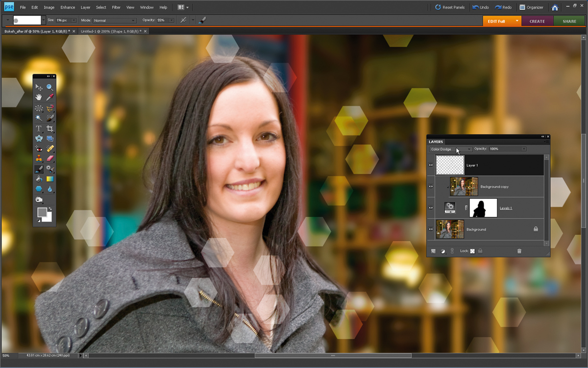
Task: Swap foreground and background colors
Action: point(50,210)
